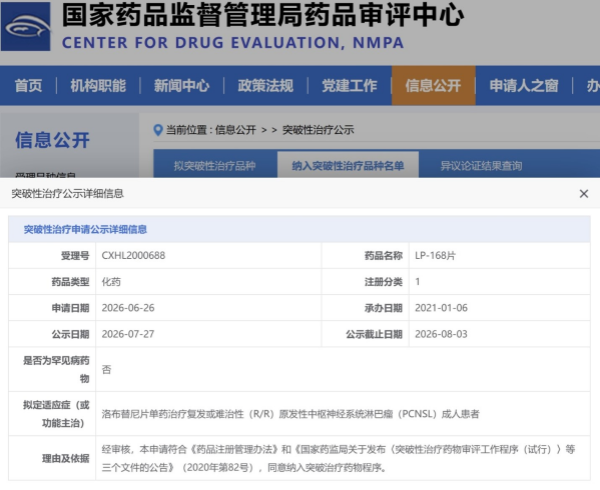Click 突破性治疗公示 in the breadcrumb
The width and height of the screenshot is (600, 490).
[318, 130]
